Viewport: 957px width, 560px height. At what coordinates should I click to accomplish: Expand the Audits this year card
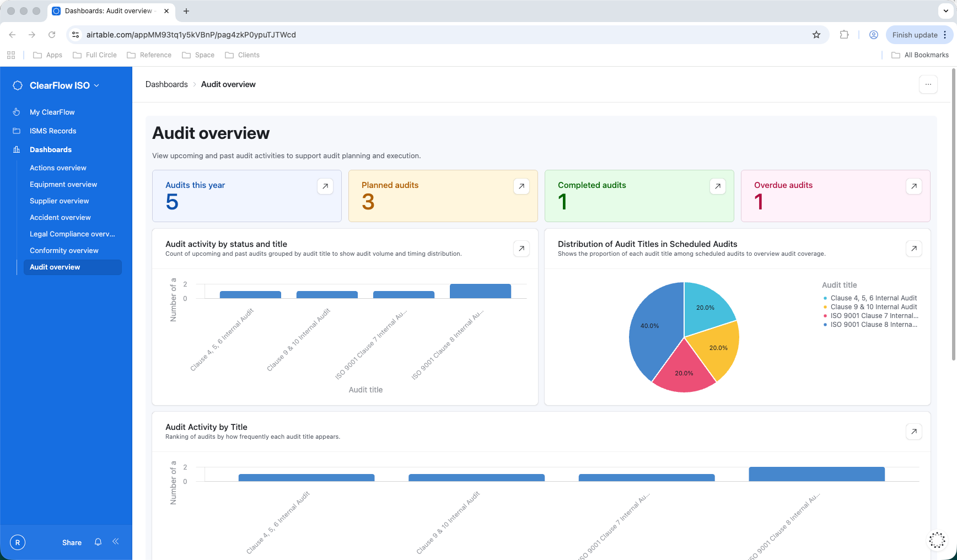325,186
